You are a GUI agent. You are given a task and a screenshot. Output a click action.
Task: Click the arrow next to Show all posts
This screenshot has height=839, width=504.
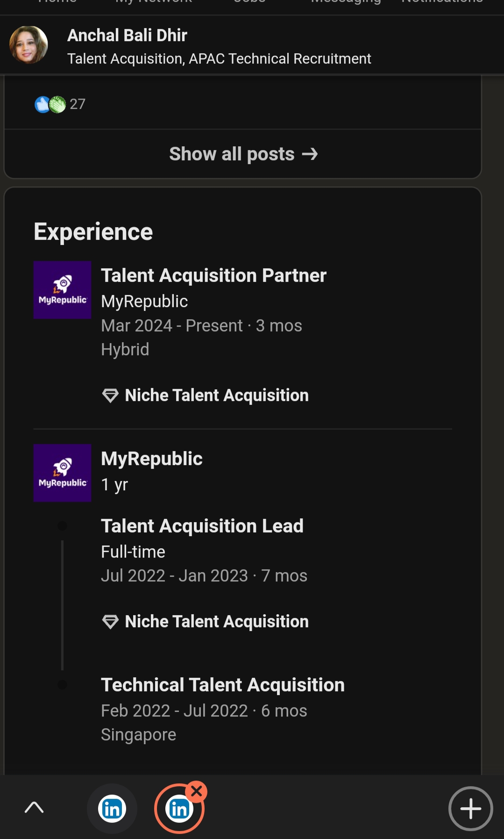pyautogui.click(x=310, y=154)
